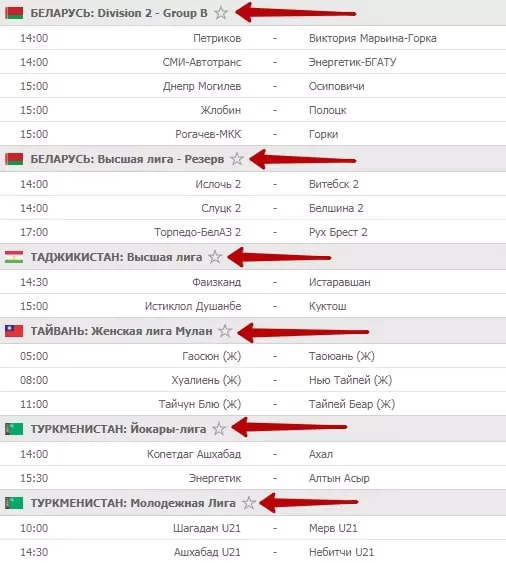Click the Turkmenistan flag beside Йокары-лига

(14, 429)
